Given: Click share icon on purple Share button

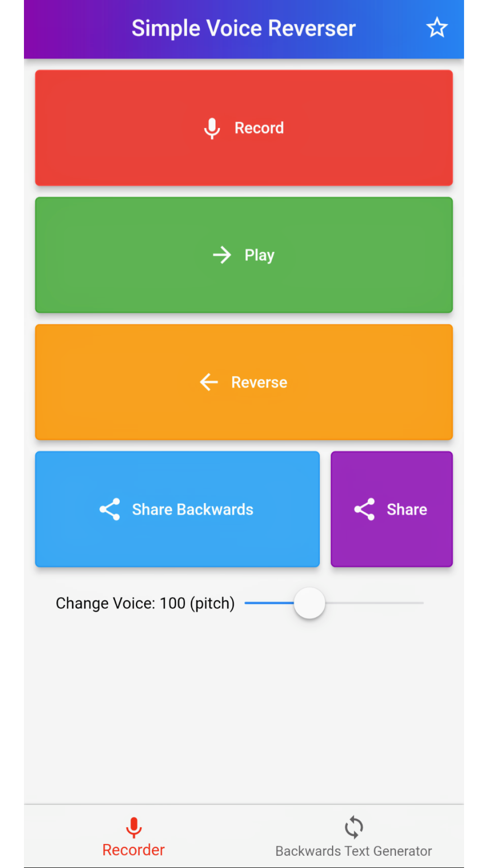Looking at the screenshot, I should point(365,509).
